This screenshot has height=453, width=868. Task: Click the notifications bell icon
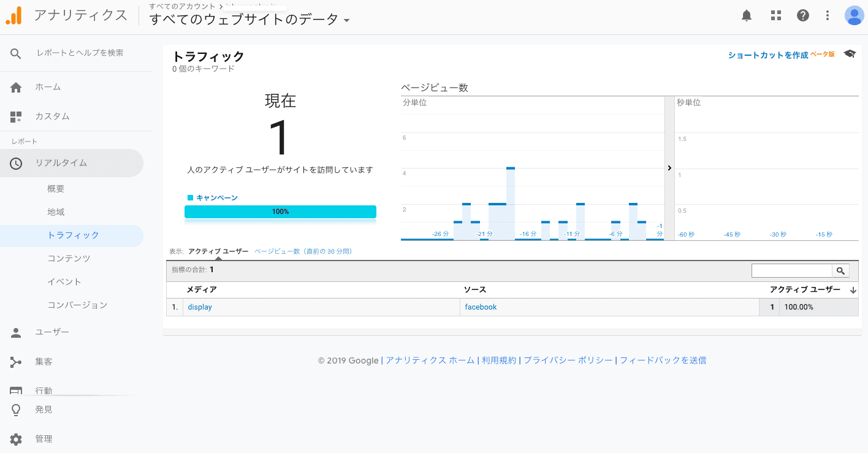pos(746,16)
